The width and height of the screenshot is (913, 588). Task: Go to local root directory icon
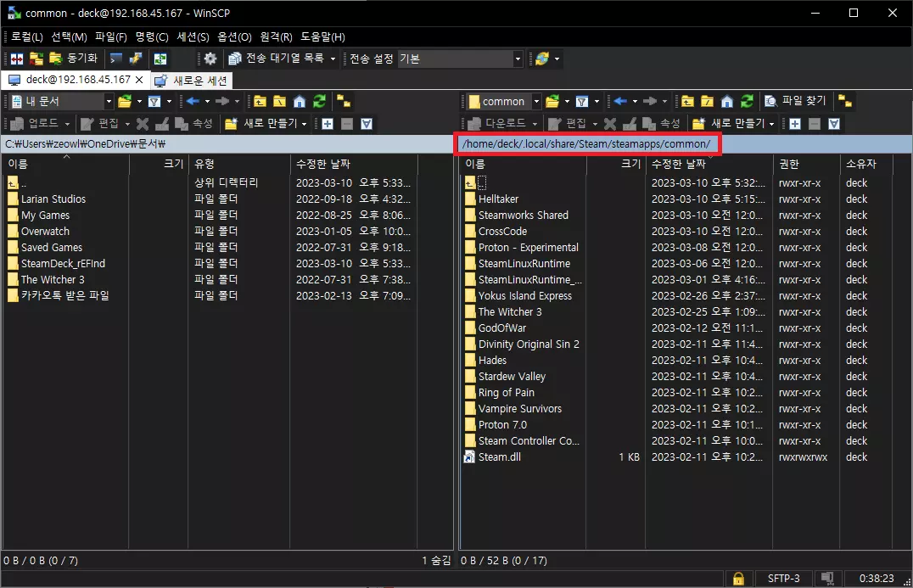(x=279, y=102)
